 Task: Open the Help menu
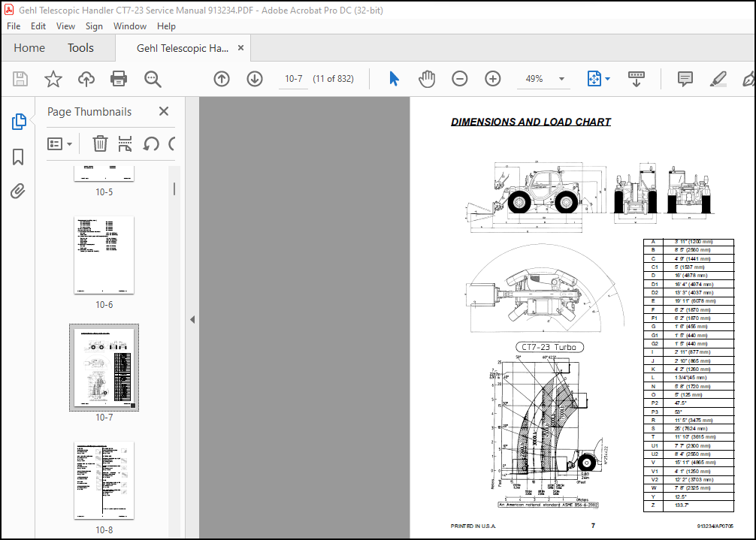tap(166, 26)
